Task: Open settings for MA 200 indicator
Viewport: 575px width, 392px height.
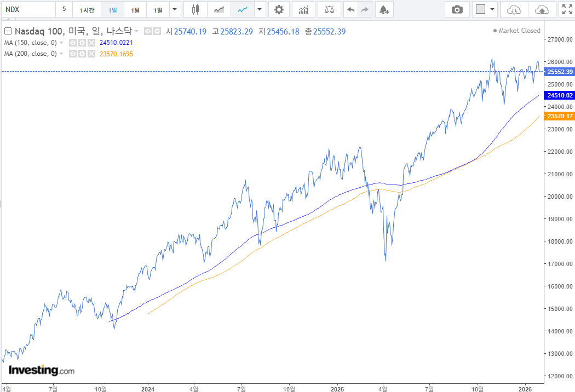Action: 82,54
